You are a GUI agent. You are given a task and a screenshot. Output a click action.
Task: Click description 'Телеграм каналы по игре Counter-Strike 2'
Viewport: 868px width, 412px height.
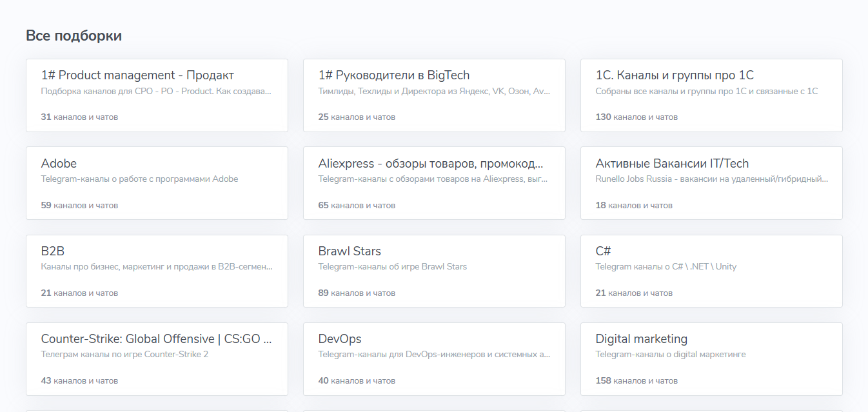click(124, 354)
